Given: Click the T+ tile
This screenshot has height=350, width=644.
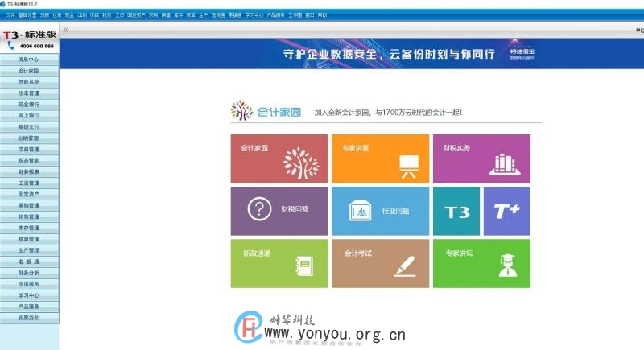Looking at the screenshot, I should point(507,211).
